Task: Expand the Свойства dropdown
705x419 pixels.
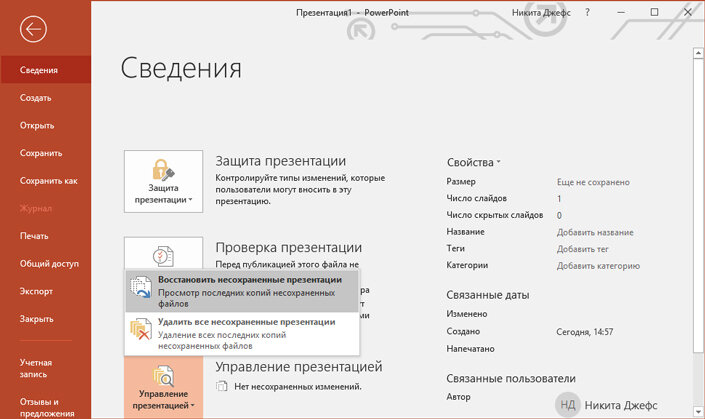Action: coord(473,162)
